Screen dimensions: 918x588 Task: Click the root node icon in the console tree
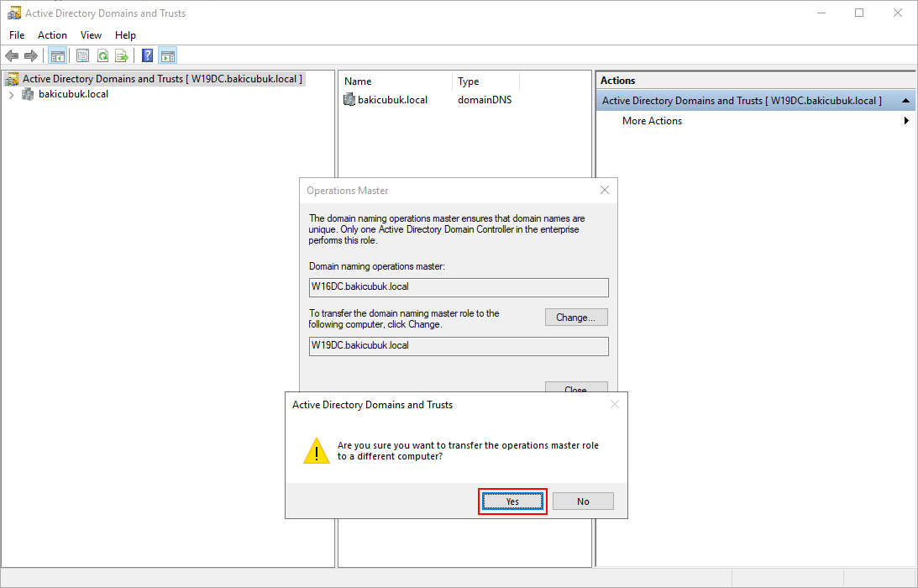point(12,78)
